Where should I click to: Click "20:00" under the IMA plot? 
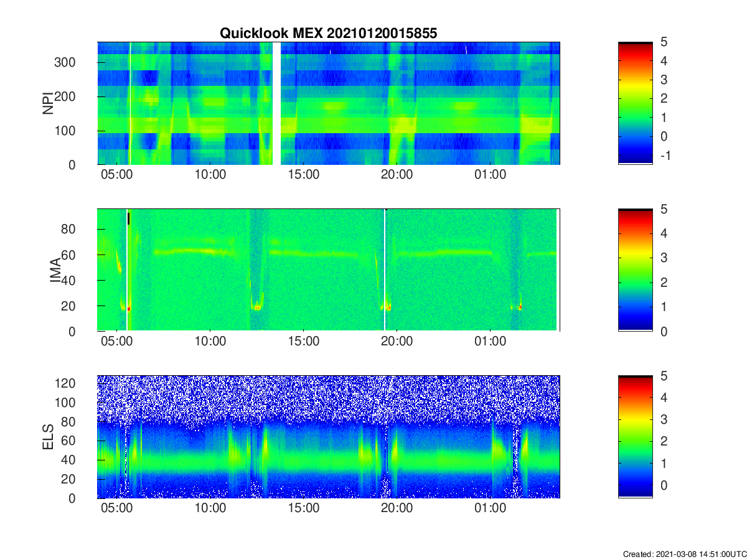point(397,342)
